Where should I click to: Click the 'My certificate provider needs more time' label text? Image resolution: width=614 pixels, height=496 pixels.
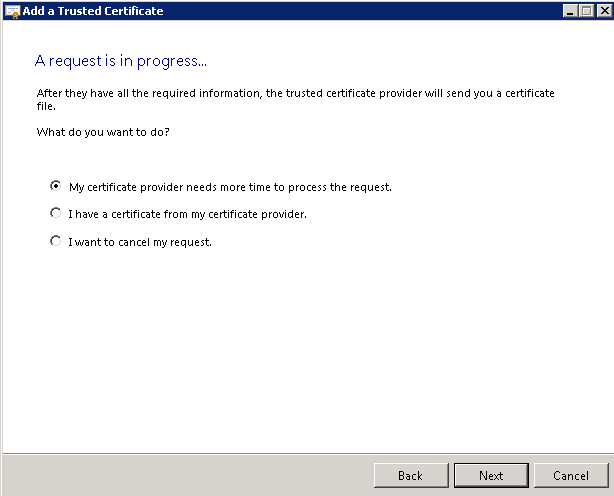pyautogui.click(x=229, y=187)
